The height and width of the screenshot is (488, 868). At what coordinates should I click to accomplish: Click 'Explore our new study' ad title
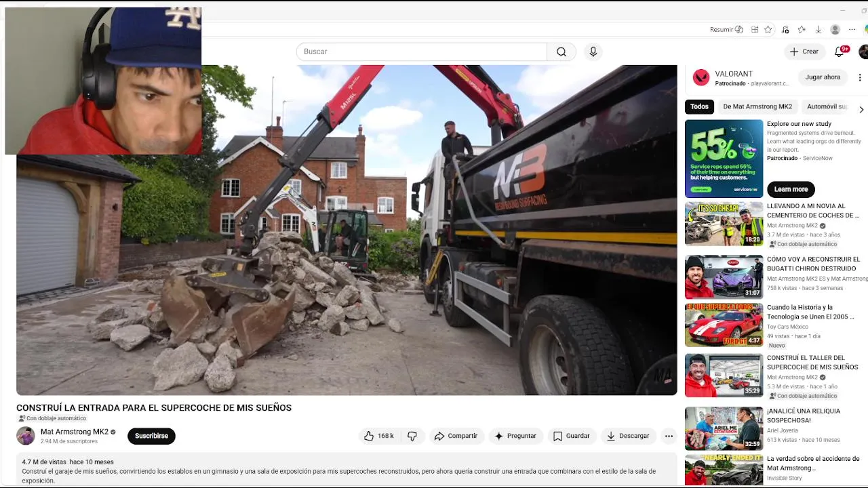click(799, 124)
